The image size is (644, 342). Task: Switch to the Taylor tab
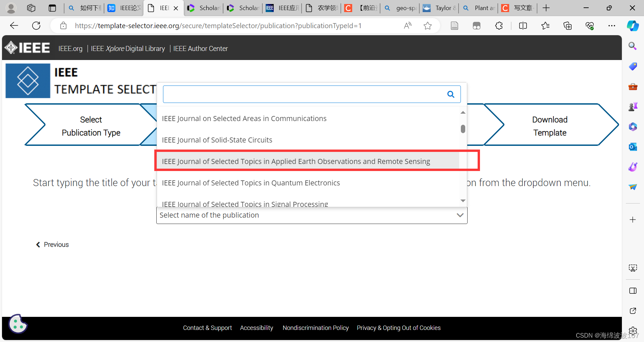(x=439, y=8)
